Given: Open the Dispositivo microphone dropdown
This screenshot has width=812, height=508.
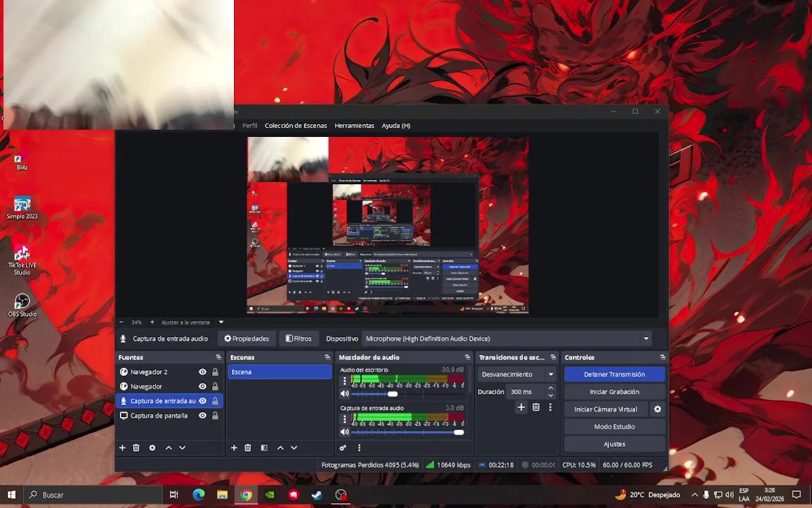Looking at the screenshot, I should tap(646, 339).
